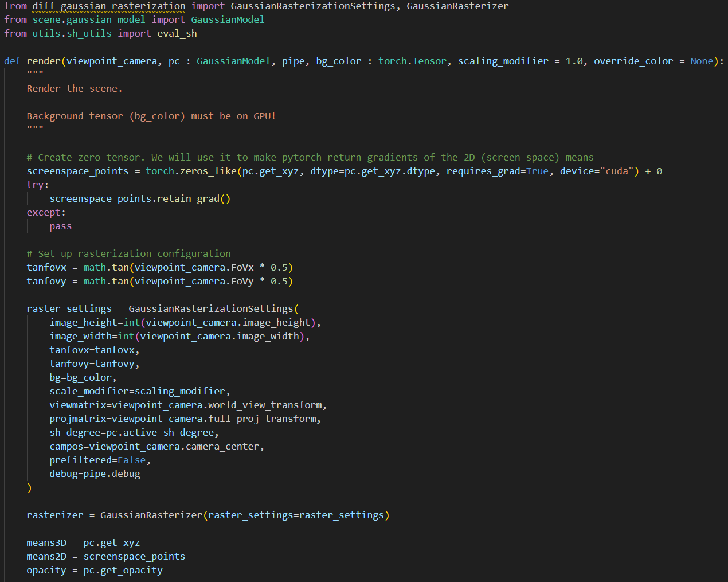Click the 'image_width=int(...)' argument line
Image resolution: width=728 pixels, height=582 pixels.
179,337
